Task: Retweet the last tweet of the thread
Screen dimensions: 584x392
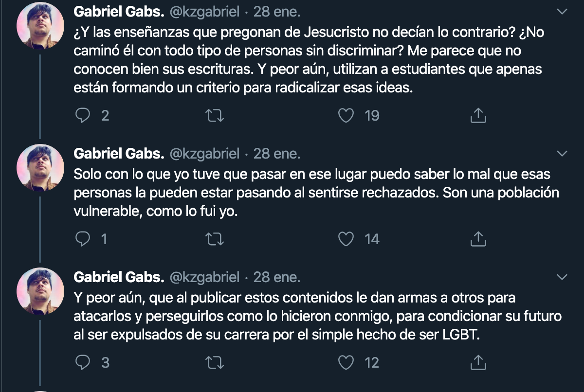Action: pos(215,362)
